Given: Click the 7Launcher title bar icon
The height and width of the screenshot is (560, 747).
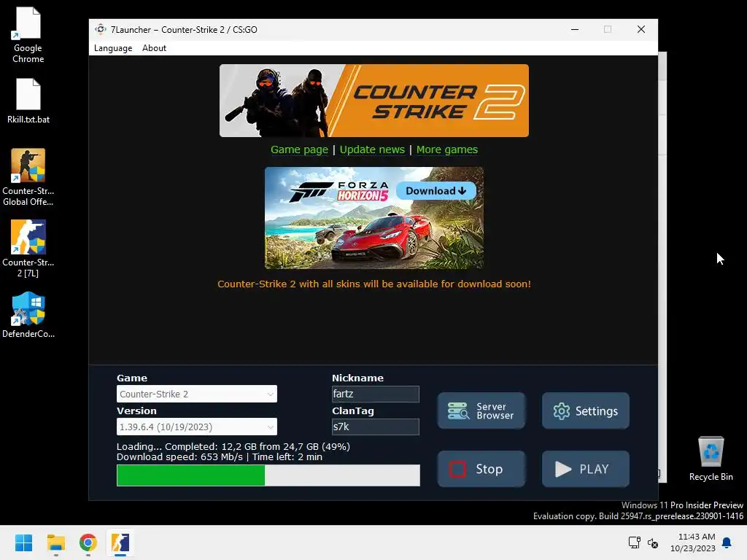Looking at the screenshot, I should coord(100,29).
